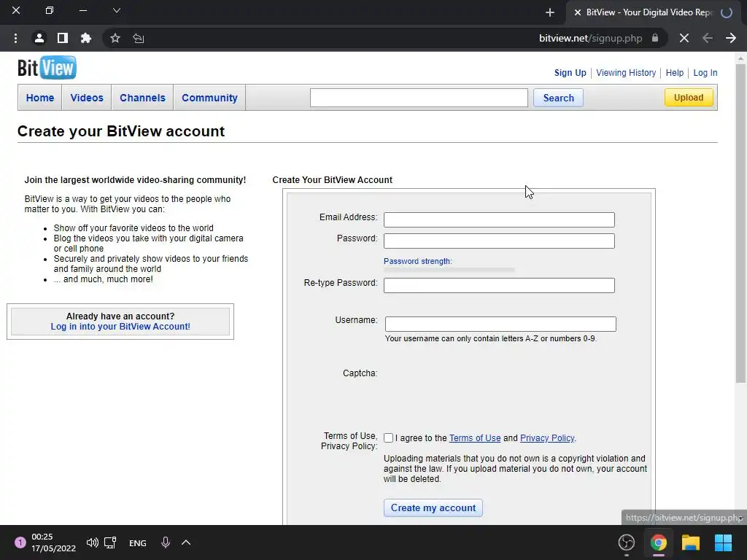Click the page vertical scrollbar thumb
747x560 pixels.
click(x=740, y=224)
